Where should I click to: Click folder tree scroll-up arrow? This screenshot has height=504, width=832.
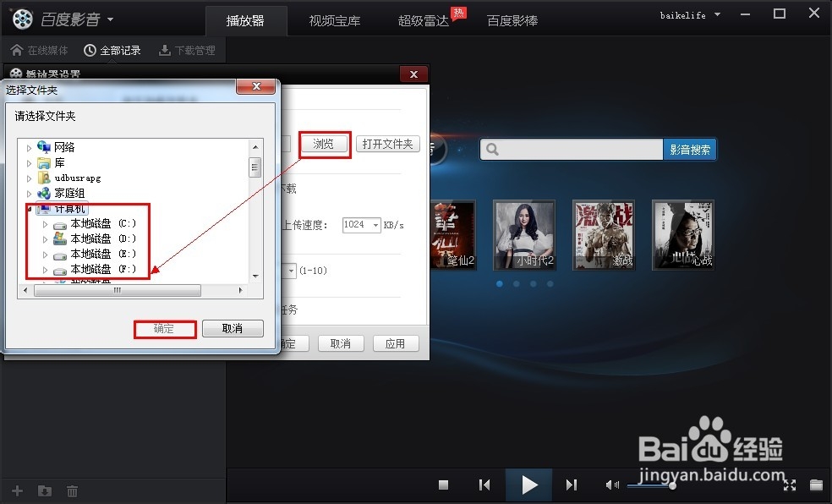point(255,147)
